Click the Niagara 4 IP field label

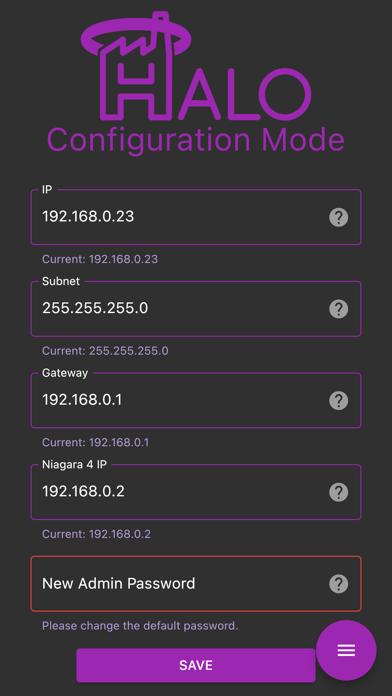pyautogui.click(x=74, y=465)
